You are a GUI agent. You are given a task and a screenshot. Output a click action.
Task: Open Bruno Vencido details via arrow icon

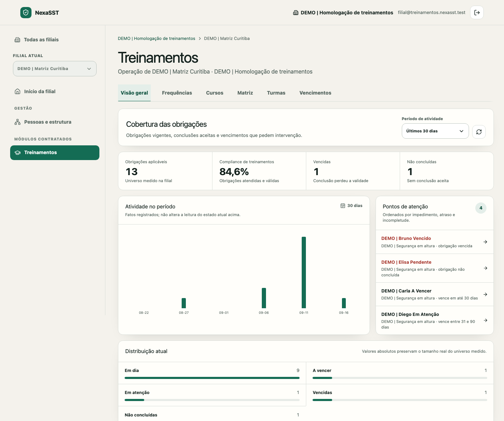(x=485, y=242)
